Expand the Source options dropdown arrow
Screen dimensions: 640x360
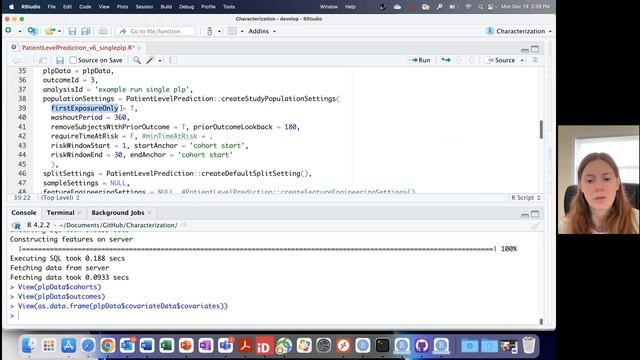click(x=522, y=60)
